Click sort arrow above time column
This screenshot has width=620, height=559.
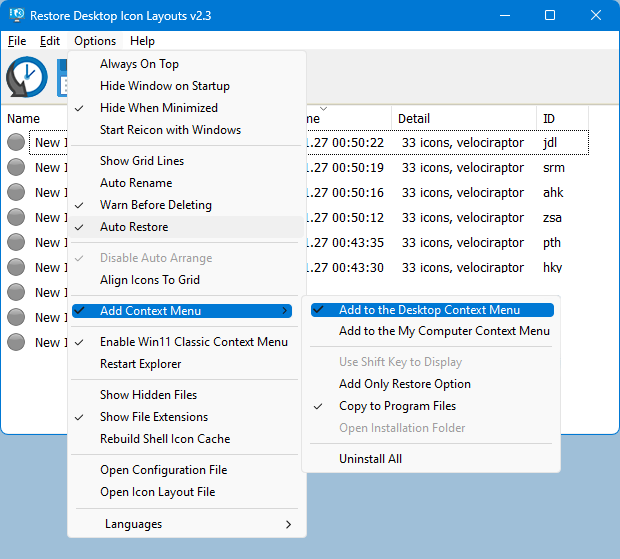pos(323,108)
